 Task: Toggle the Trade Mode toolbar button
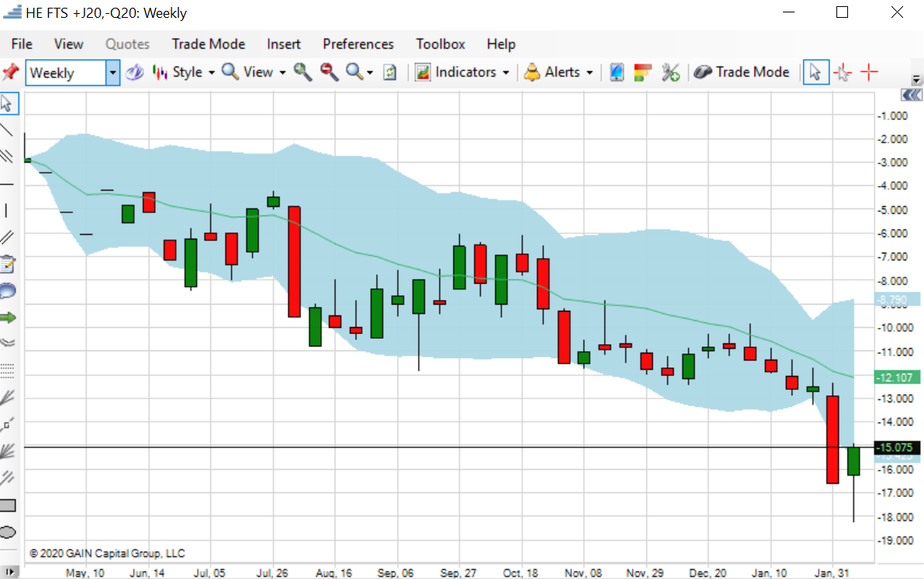point(741,72)
